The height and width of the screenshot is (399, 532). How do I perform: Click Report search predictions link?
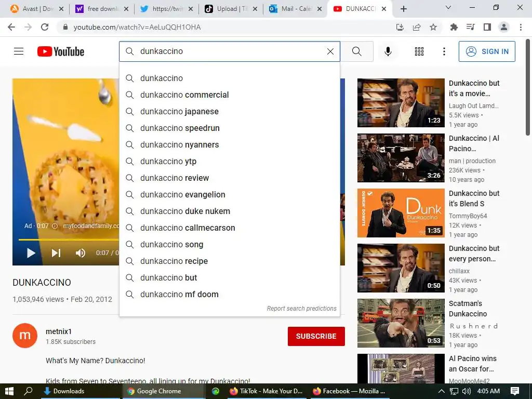pyautogui.click(x=302, y=309)
